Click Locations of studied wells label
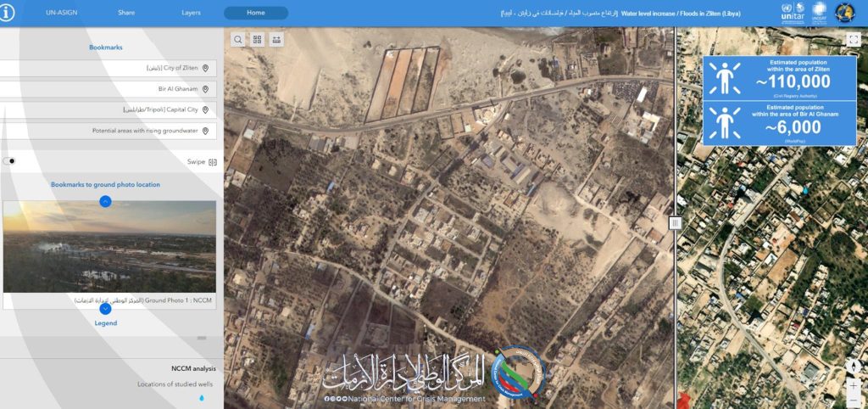The height and width of the screenshot is (409, 868). (x=175, y=384)
